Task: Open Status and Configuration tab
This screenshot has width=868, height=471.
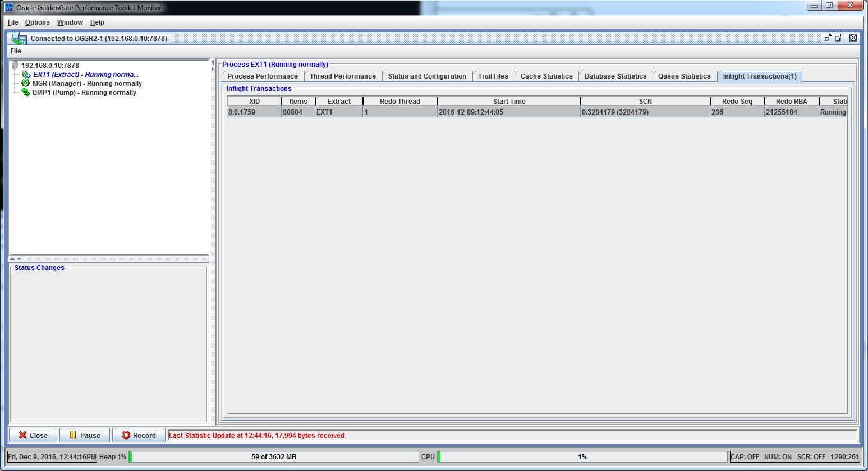Action: pos(427,76)
